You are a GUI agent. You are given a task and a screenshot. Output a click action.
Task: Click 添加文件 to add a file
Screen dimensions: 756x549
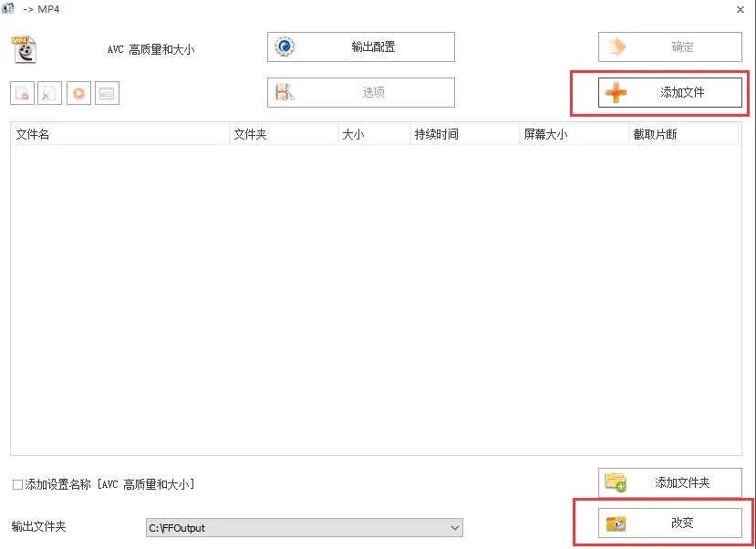(x=670, y=92)
